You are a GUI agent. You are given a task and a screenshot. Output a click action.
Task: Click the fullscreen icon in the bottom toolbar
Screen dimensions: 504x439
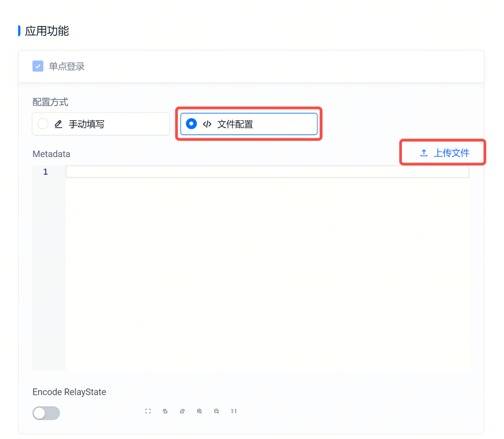pos(148,411)
